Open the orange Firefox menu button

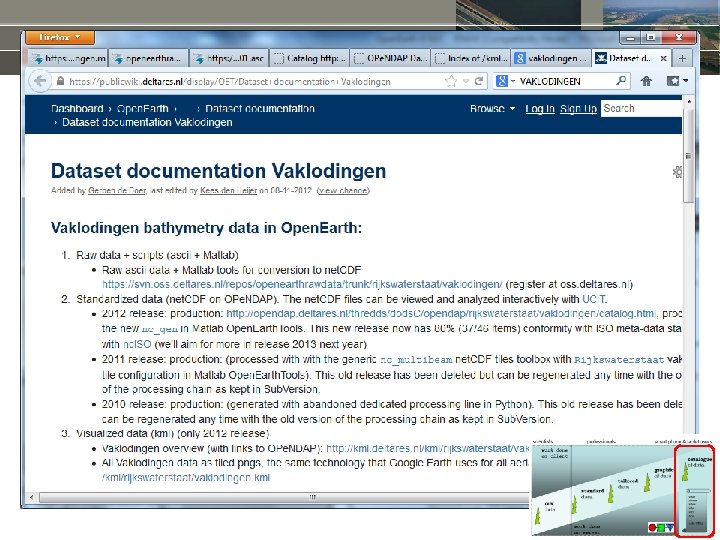click(x=60, y=37)
